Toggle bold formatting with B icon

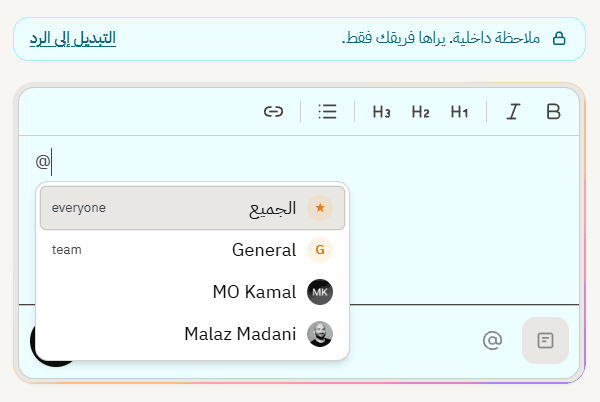(553, 112)
